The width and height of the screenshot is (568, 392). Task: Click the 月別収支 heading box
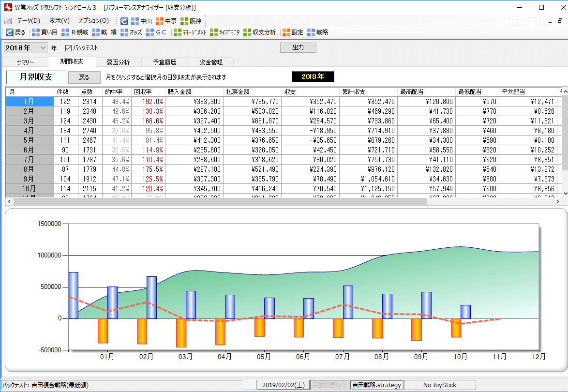click(x=36, y=77)
